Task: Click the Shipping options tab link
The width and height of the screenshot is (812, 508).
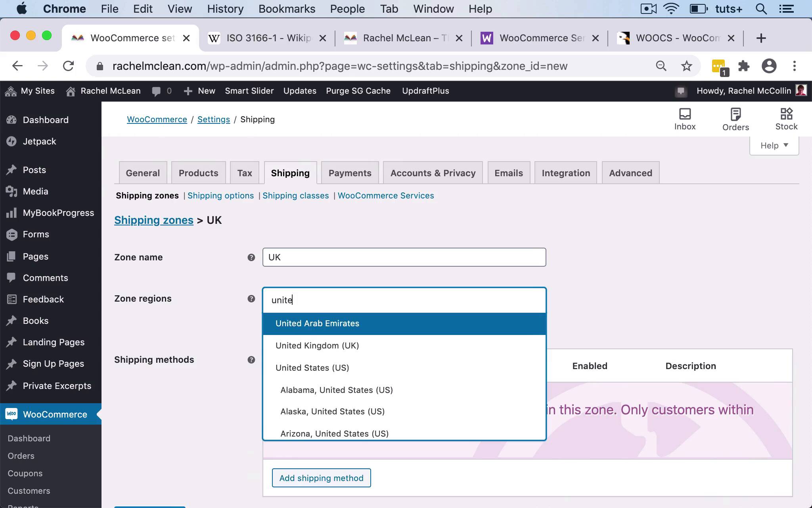Action: [x=220, y=196]
